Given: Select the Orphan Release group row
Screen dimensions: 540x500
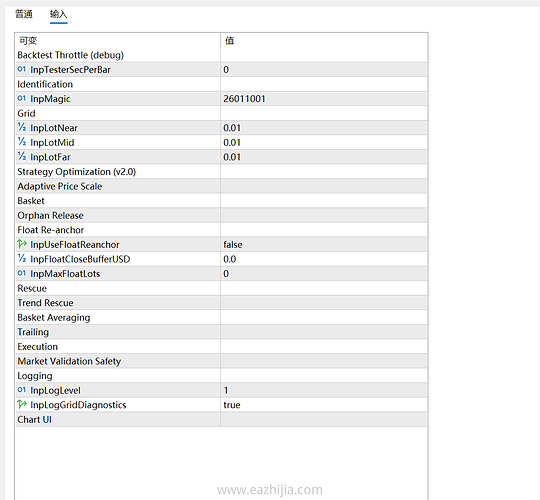Looking at the screenshot, I should pyautogui.click(x=221, y=215).
